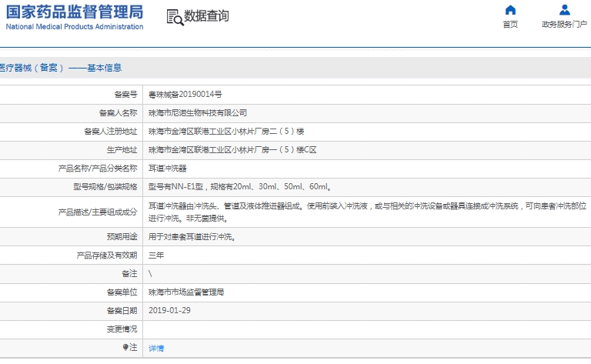Click the 首页 home icon

pos(510,10)
